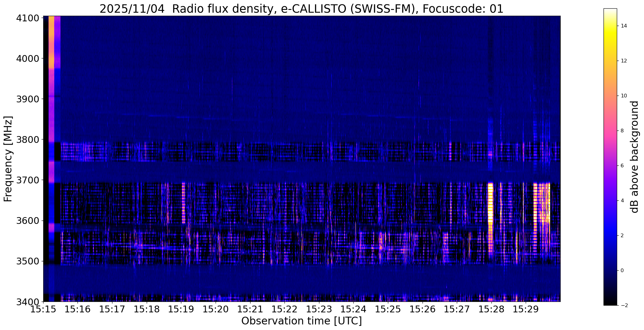The height and width of the screenshot is (330, 644).
Task: Click the 'Observation time [UTC]' x-axis label
Action: [301, 321]
